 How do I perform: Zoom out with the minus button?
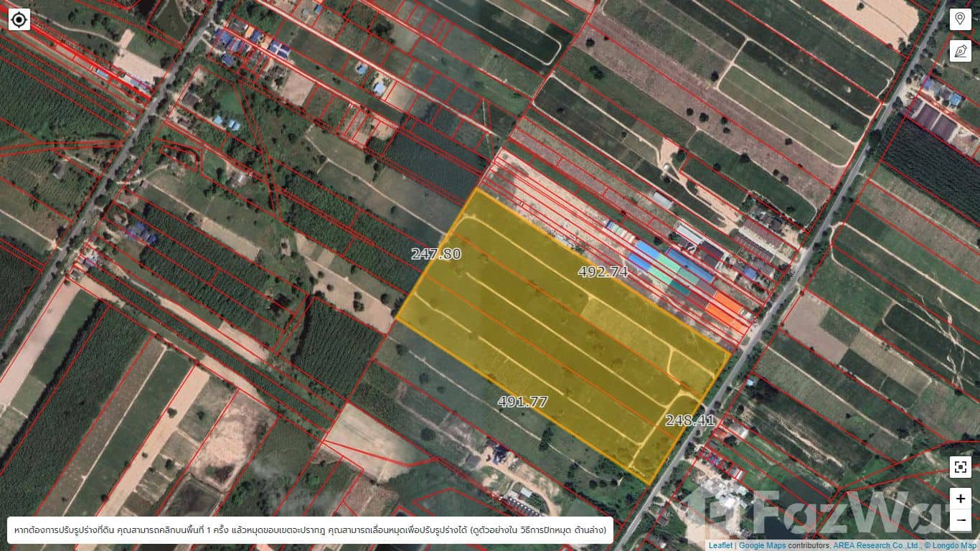[960, 519]
